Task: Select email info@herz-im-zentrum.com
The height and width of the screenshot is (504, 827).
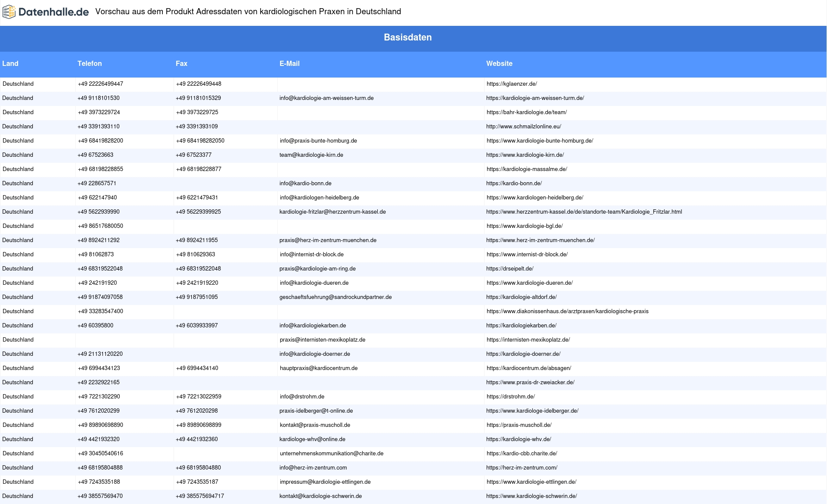Action: [313, 468]
